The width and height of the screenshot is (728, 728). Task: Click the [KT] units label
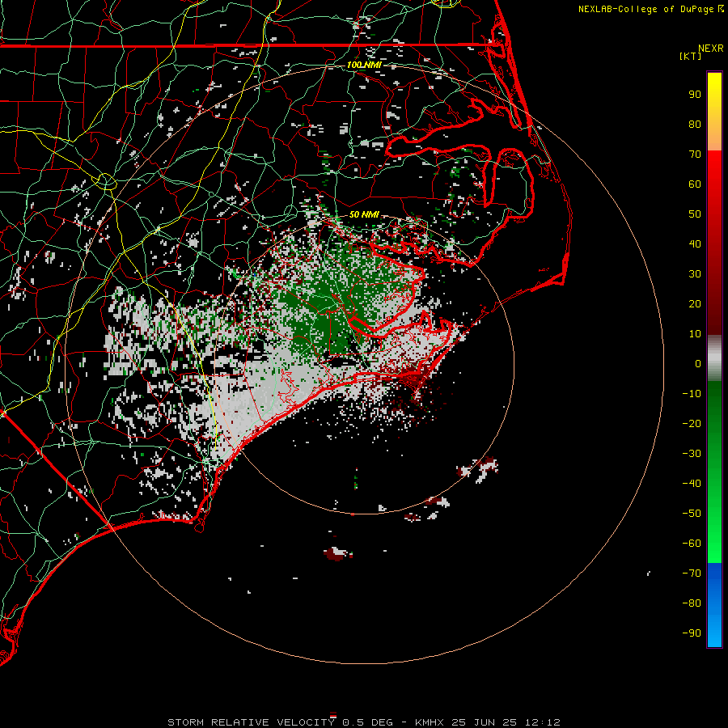tap(691, 56)
